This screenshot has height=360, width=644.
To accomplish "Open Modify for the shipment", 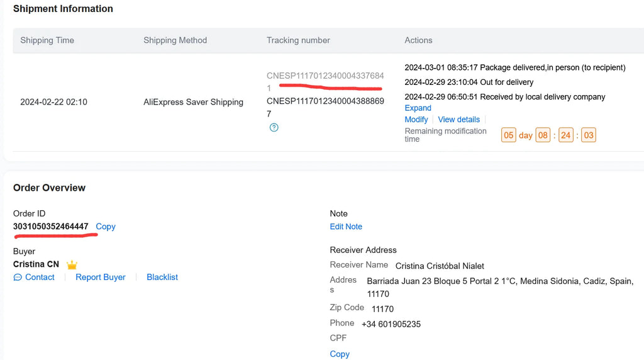I will 416,120.
